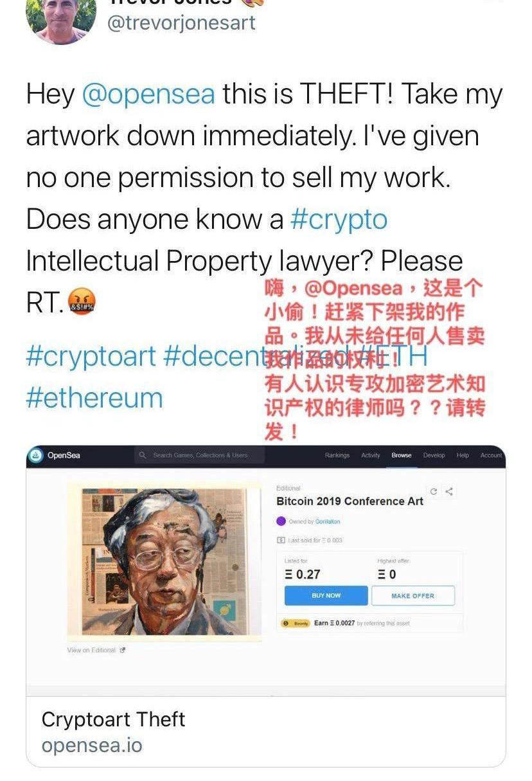The image size is (532, 781).
Task: Open the #ethereum hashtag
Action: pos(94,398)
